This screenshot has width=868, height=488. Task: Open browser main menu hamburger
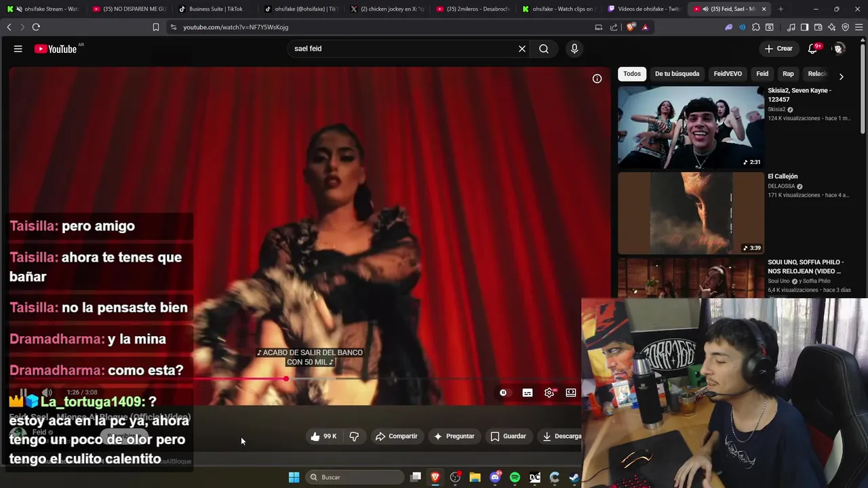(859, 27)
